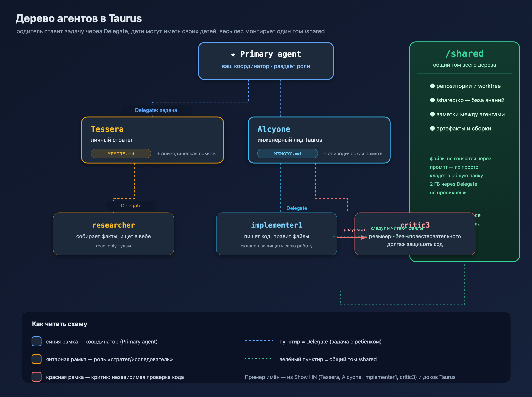
Task: Click the amber frame legend swatch
Action: click(37, 359)
